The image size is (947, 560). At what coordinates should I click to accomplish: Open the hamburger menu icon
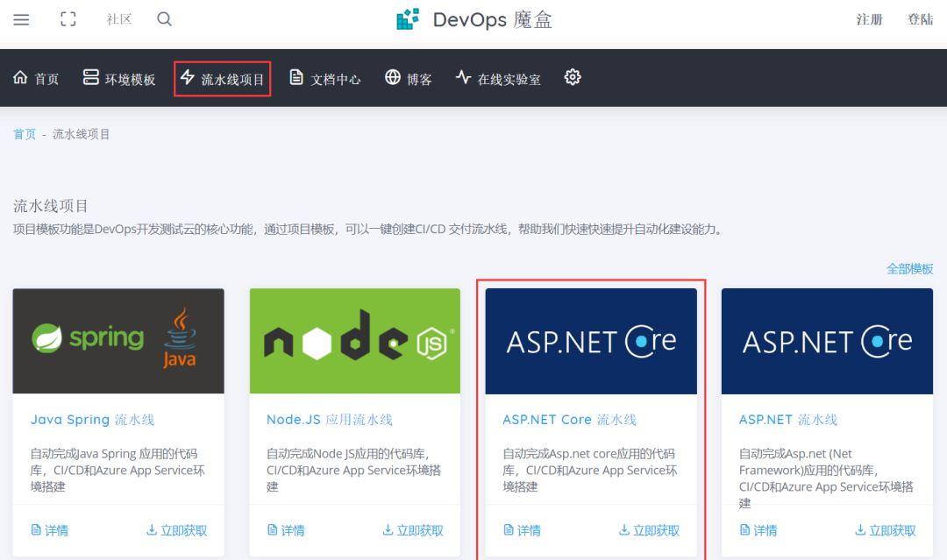pos(21,19)
